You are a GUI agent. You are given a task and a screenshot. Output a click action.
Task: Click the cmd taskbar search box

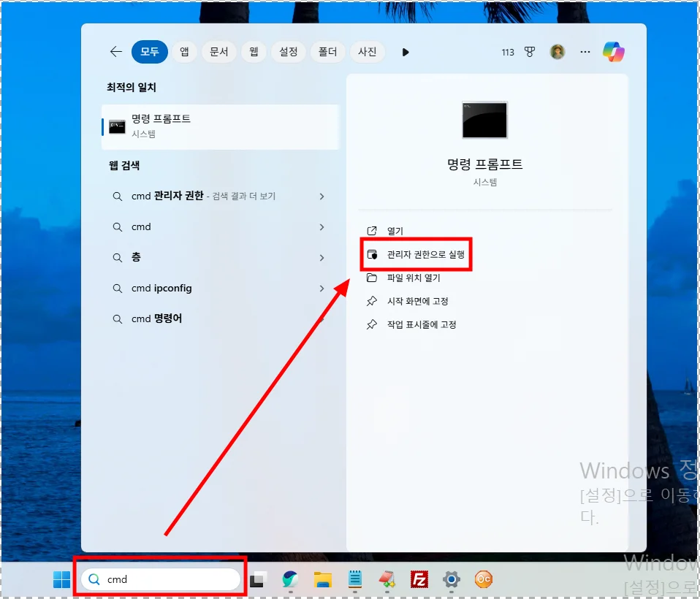(161, 580)
